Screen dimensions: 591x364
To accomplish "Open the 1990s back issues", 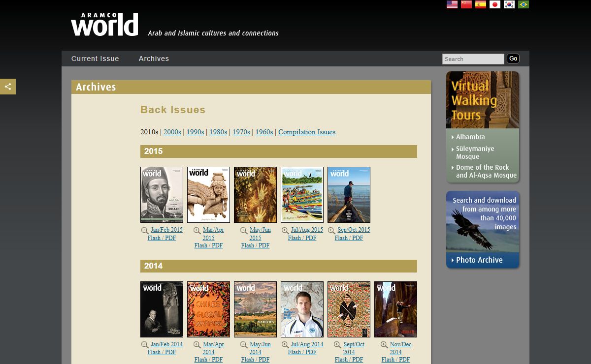I will coord(195,132).
